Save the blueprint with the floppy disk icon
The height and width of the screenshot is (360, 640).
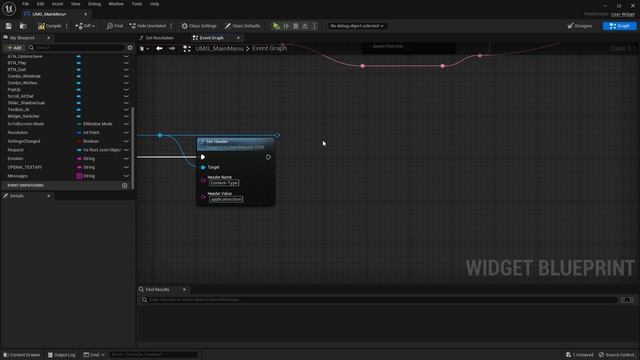9,26
